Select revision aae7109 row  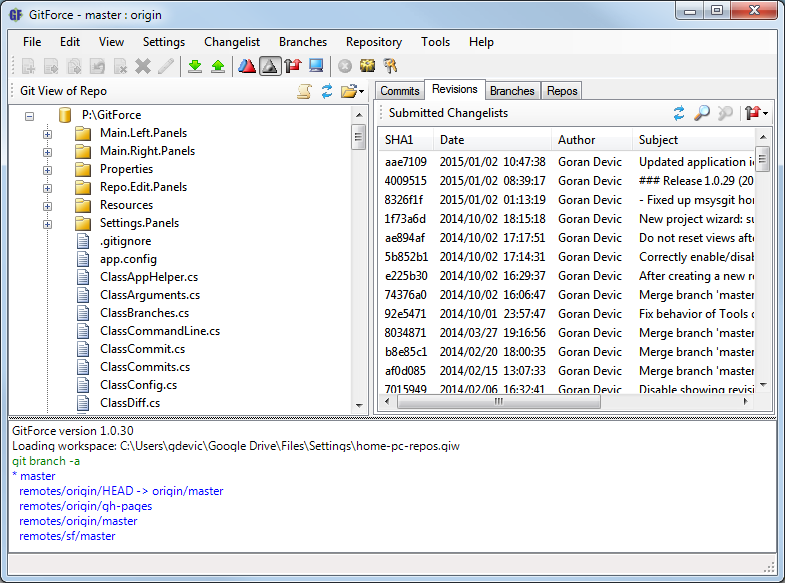[x=568, y=162]
